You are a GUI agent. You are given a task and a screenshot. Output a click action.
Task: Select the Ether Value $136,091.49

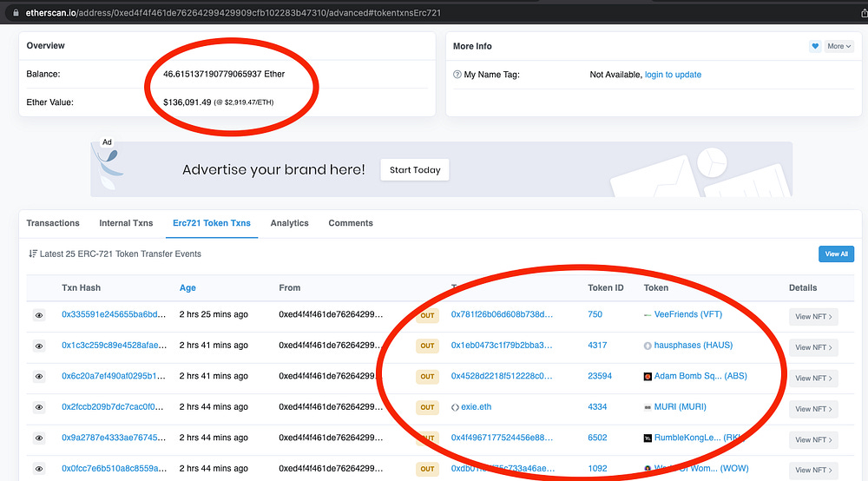coord(187,102)
